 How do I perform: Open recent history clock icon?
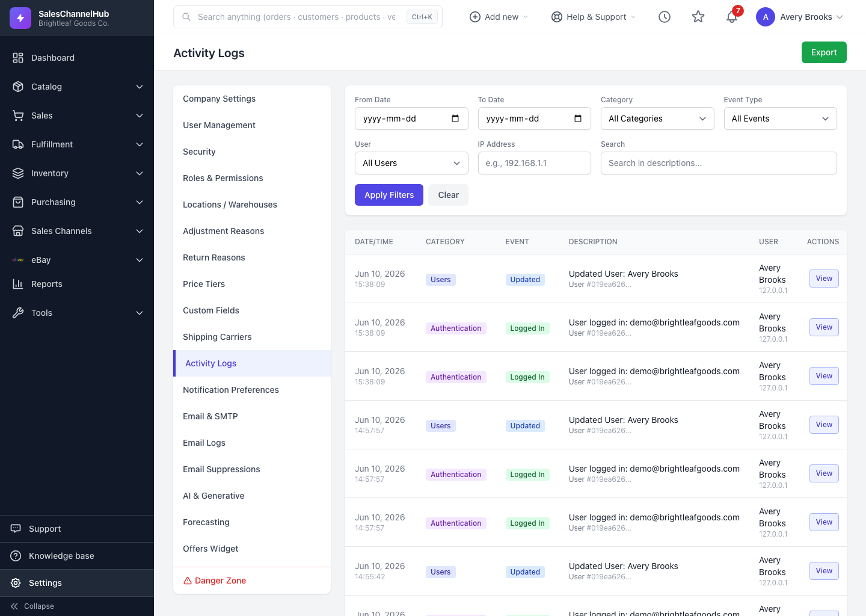tap(665, 17)
